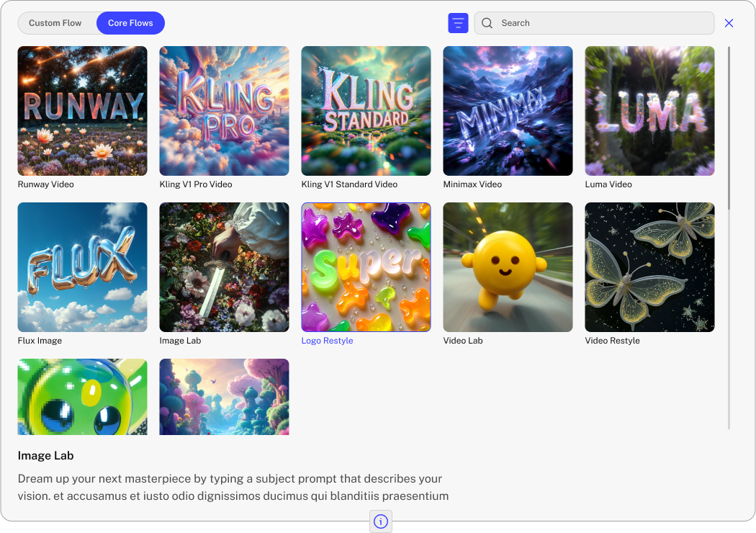Image resolution: width=756 pixels, height=533 pixels.
Task: Click the pixelated green frog thumbnail
Action: (83, 396)
